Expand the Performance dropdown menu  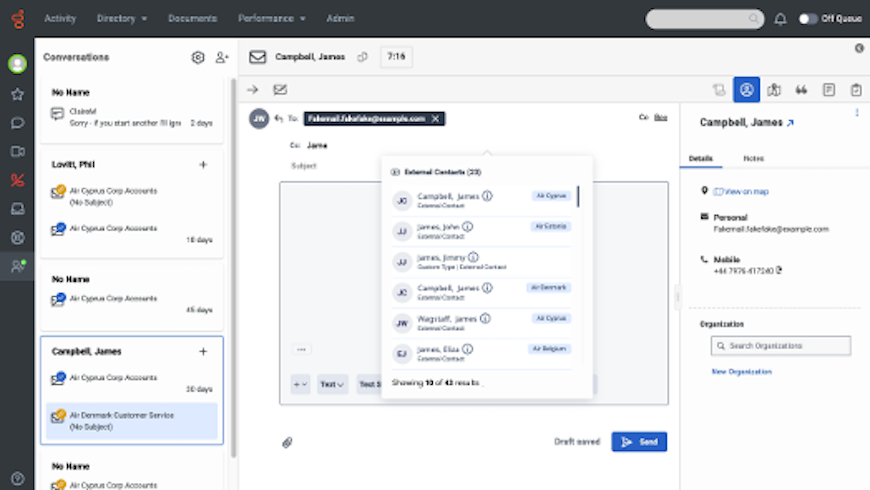click(272, 19)
